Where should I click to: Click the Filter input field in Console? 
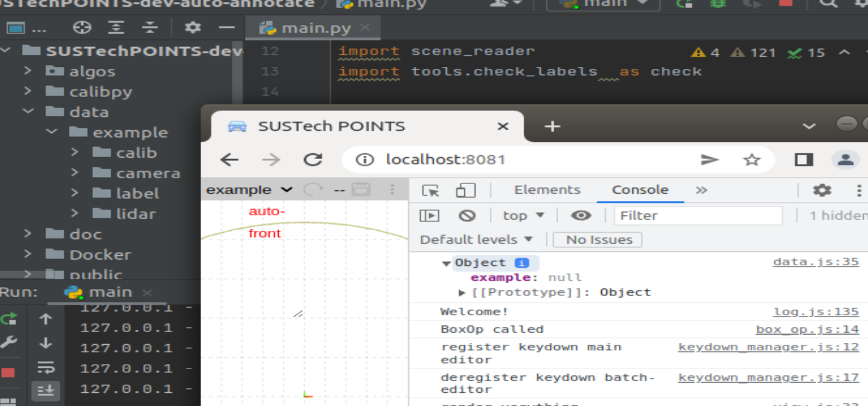click(x=698, y=215)
